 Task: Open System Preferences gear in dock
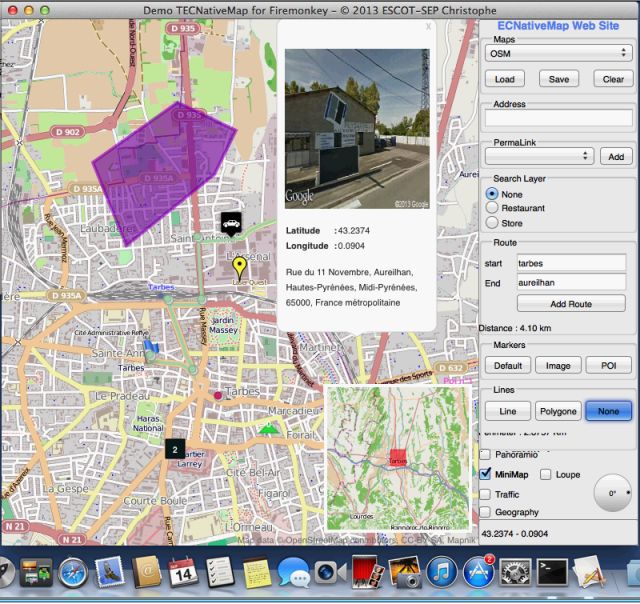pyautogui.click(x=515, y=573)
